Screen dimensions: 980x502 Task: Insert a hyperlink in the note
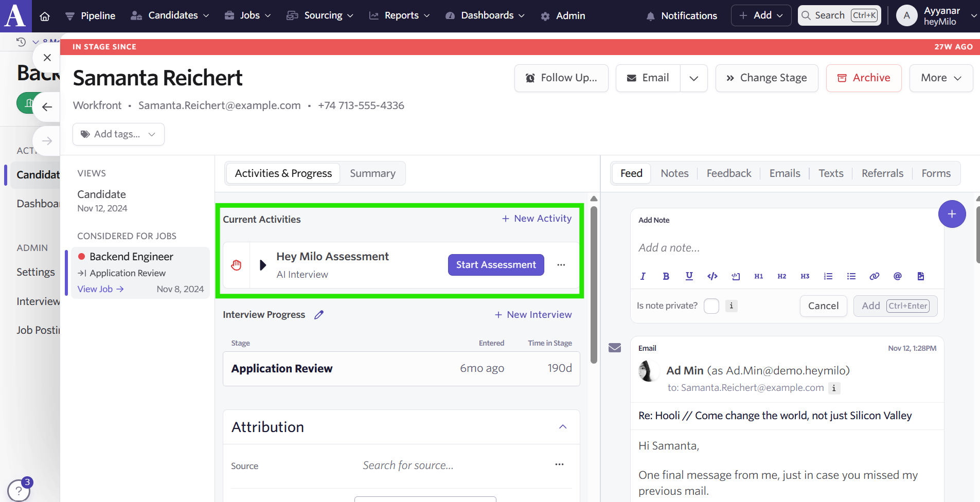coord(874,276)
